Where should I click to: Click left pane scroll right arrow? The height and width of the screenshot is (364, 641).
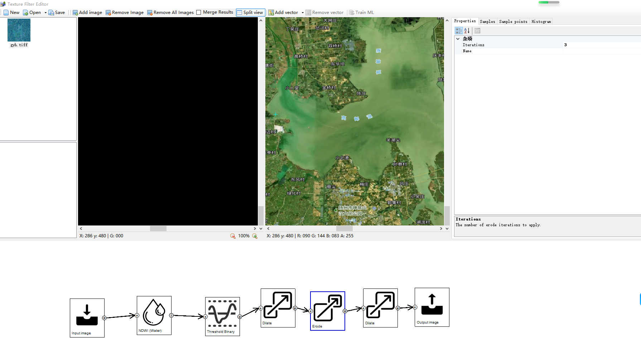[255, 228]
